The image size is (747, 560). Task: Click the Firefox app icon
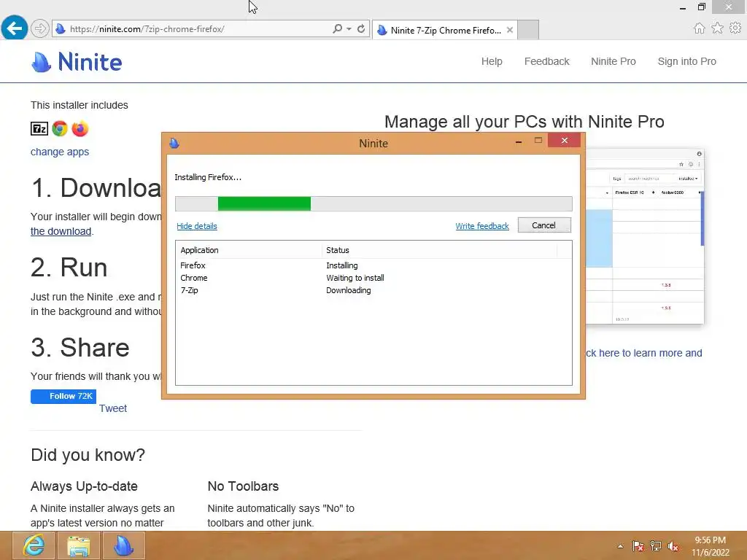pos(80,128)
